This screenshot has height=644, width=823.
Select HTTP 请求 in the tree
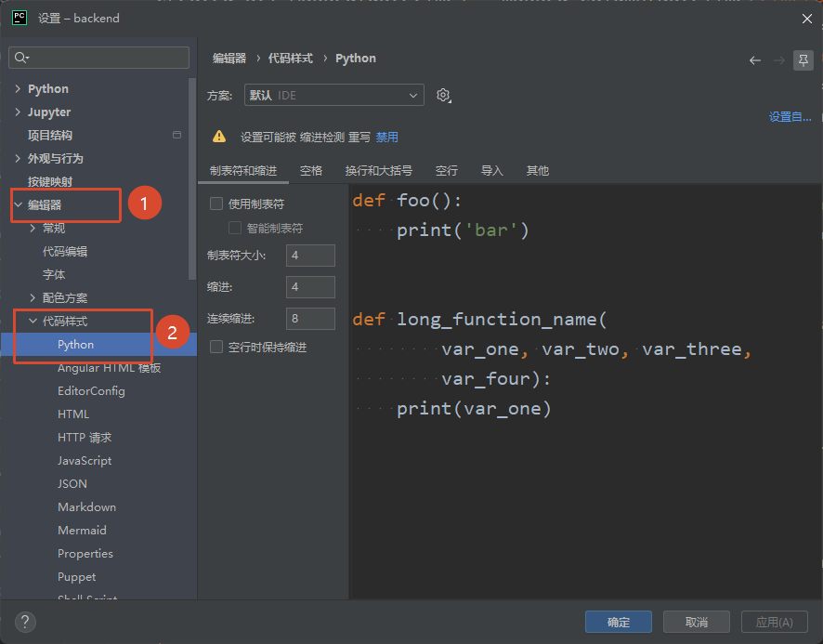coord(85,437)
